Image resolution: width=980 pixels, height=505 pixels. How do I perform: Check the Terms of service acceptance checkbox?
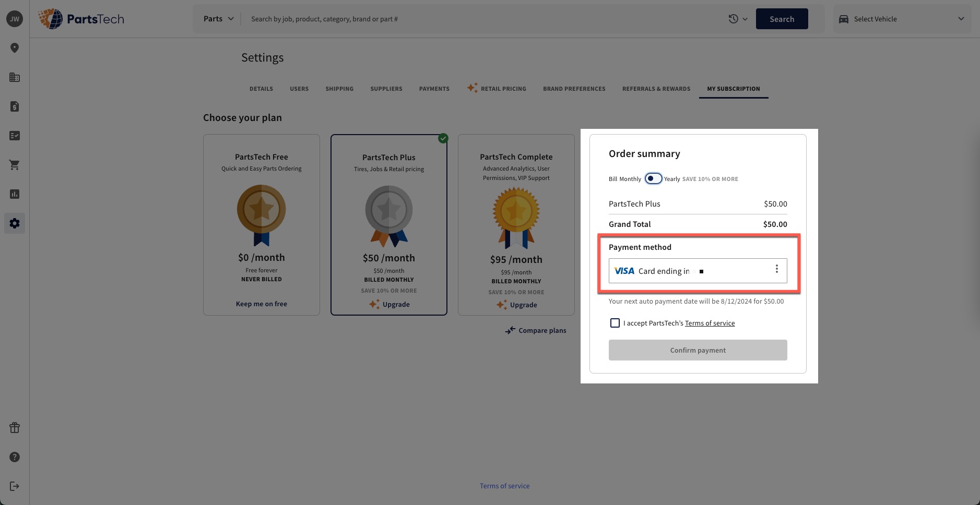(x=615, y=323)
